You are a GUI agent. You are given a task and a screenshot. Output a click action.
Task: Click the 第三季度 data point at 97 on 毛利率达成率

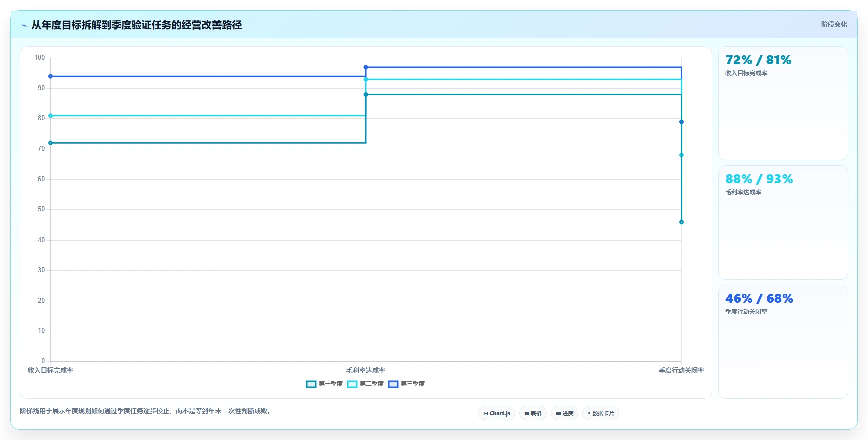(x=366, y=67)
